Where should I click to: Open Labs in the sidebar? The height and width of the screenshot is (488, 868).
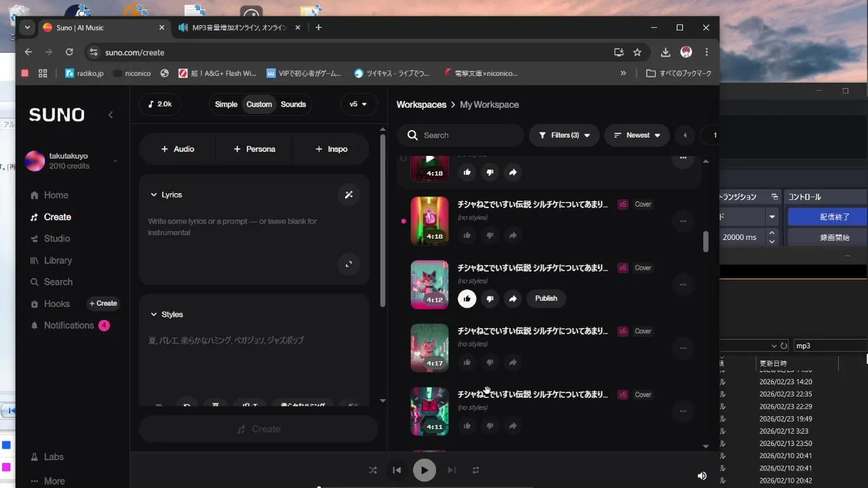coord(47,457)
